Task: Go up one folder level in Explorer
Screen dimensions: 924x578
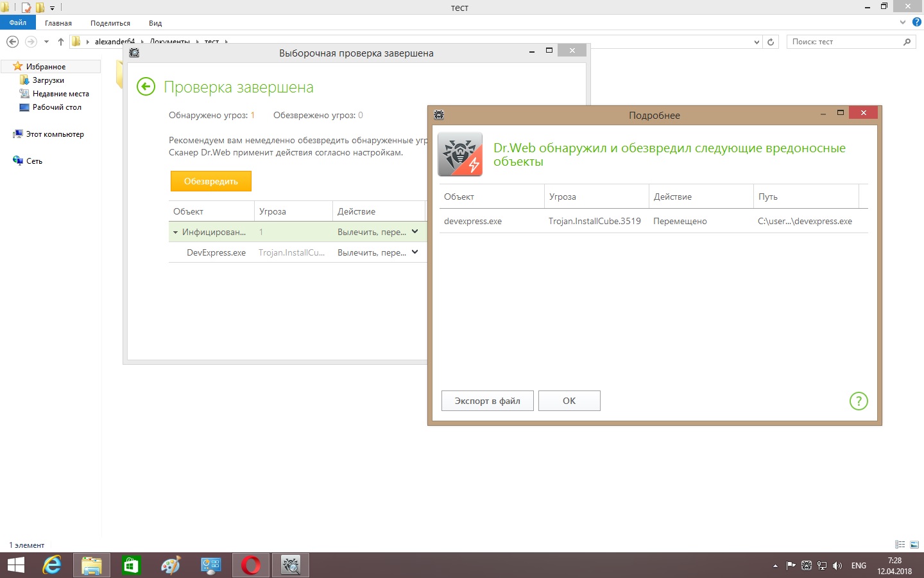Action: [x=61, y=42]
